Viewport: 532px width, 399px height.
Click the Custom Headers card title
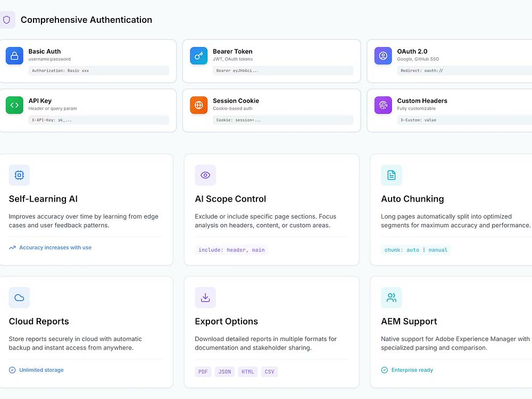(422, 101)
